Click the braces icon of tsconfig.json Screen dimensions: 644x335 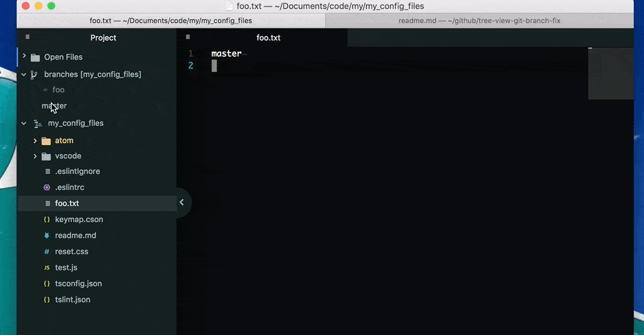coord(47,284)
